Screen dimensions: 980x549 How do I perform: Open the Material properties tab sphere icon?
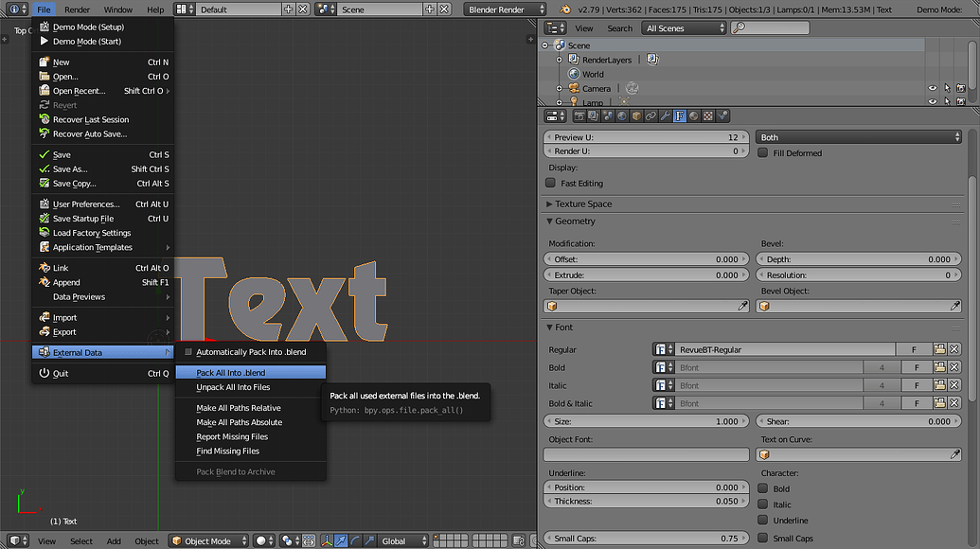pyautogui.click(x=694, y=116)
